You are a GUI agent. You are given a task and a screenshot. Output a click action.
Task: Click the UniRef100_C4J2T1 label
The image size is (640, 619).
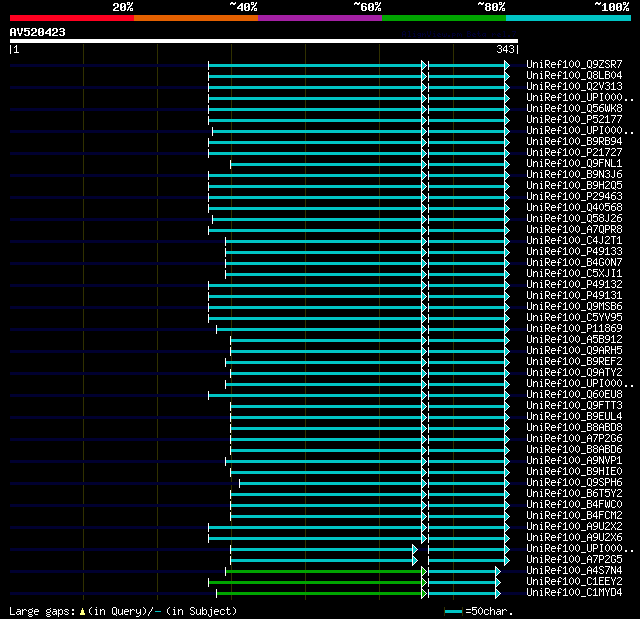click(x=574, y=241)
